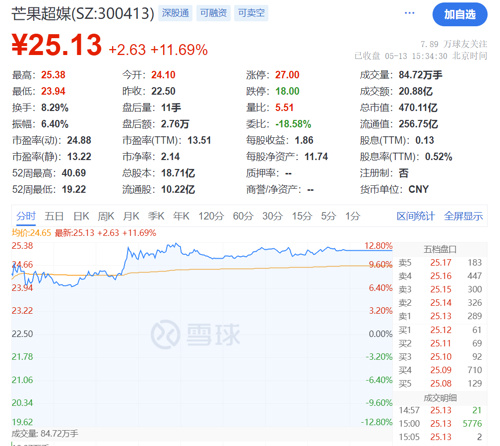This screenshot has width=500, height=446.
Task: Switch to the 季K chart tab
Action: [156, 216]
